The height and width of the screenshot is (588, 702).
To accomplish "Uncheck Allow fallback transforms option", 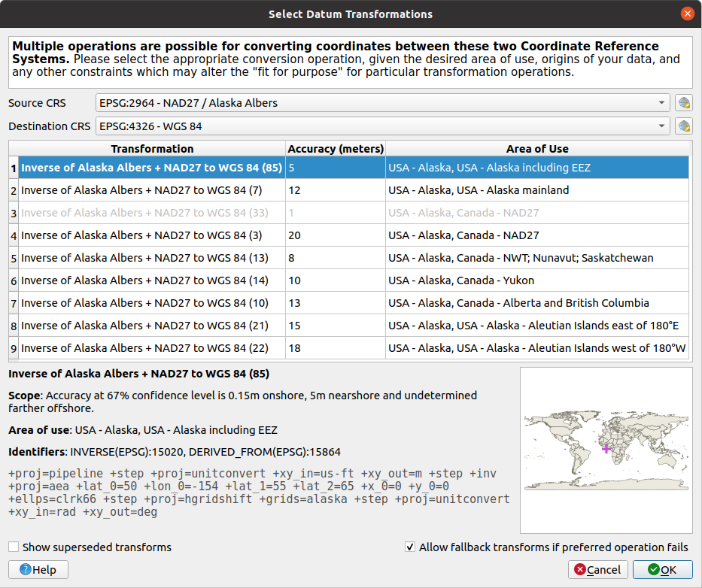I will [410, 547].
